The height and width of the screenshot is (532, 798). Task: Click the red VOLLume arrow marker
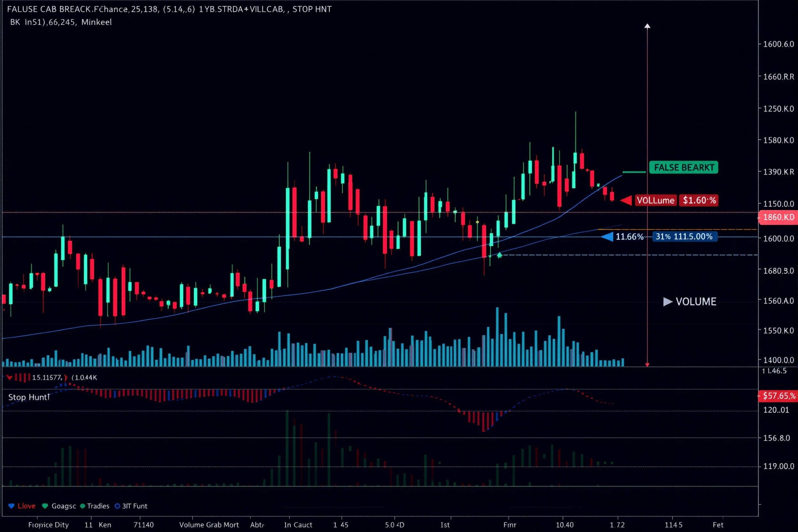627,200
